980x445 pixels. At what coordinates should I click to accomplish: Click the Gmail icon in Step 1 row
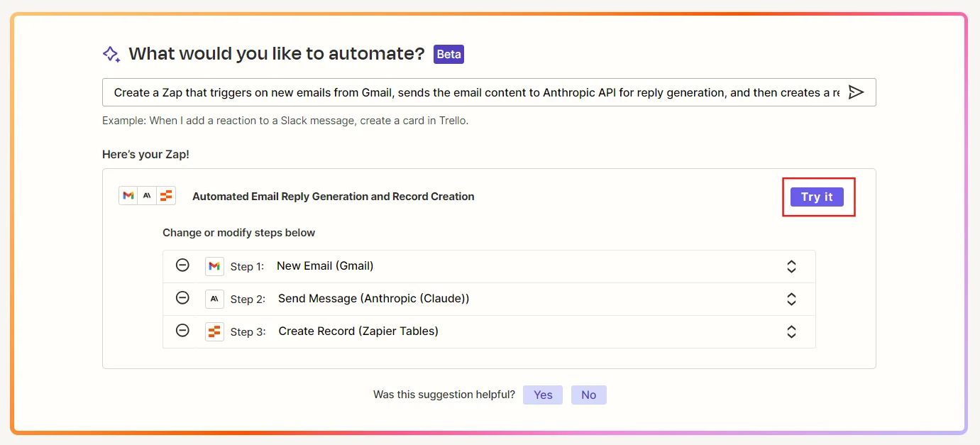pos(214,266)
